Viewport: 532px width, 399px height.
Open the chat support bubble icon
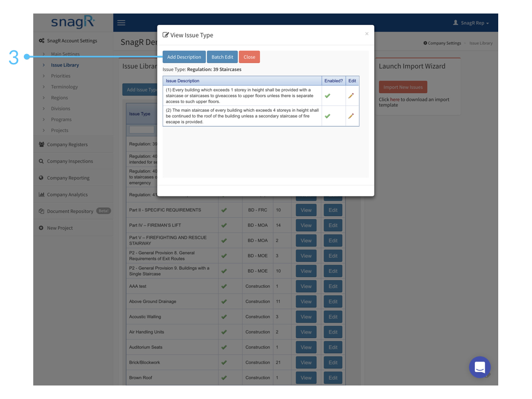click(480, 367)
